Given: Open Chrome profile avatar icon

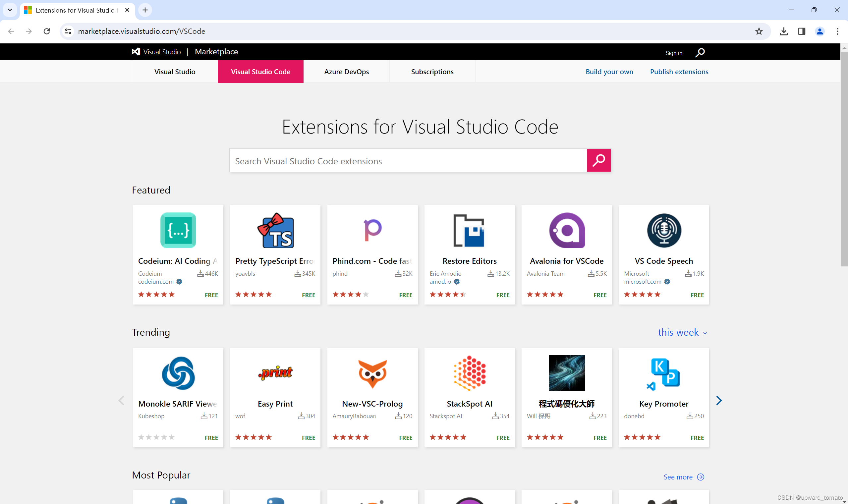Looking at the screenshot, I should pos(820,31).
